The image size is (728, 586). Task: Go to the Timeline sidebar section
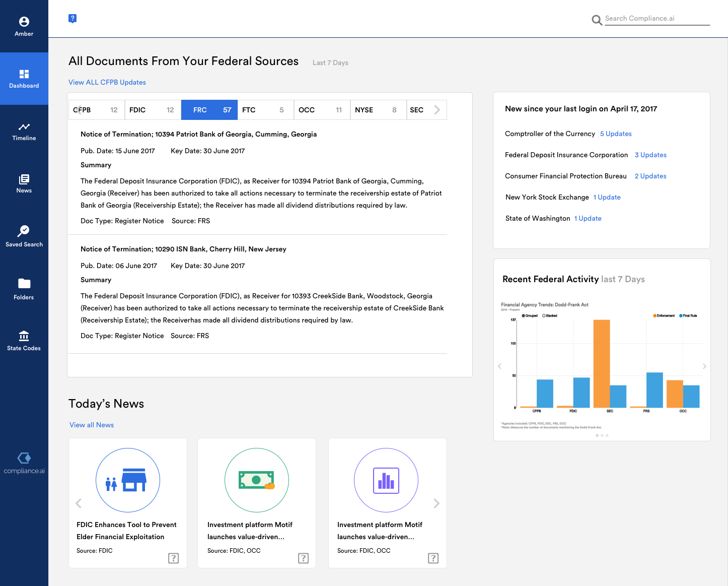tap(24, 132)
